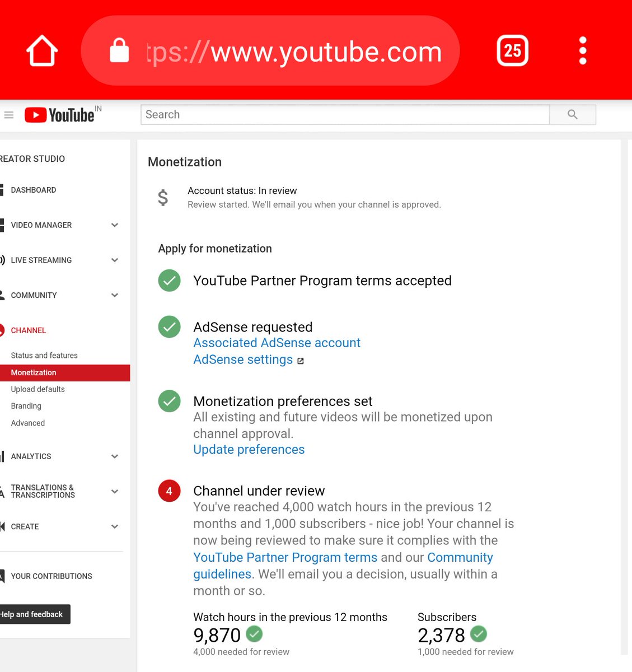Open Branding settings
Screen dimensions: 632x672
coord(26,406)
